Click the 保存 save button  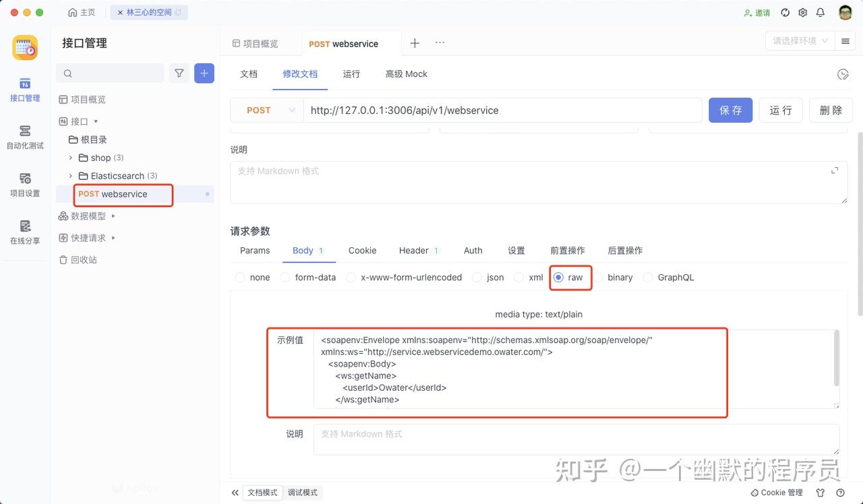coord(730,110)
